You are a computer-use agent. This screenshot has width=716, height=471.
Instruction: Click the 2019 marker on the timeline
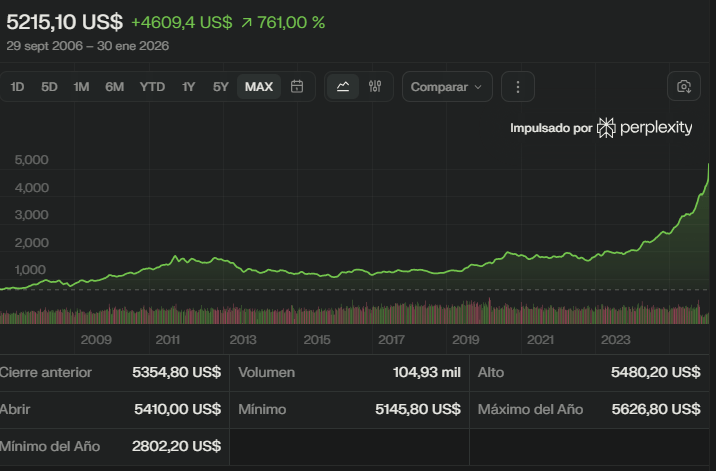pyautogui.click(x=466, y=340)
